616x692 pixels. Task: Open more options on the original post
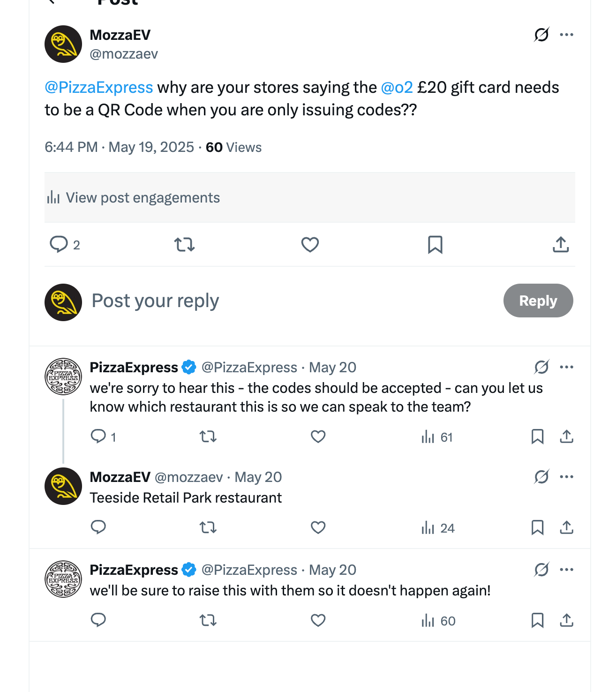pyautogui.click(x=566, y=34)
